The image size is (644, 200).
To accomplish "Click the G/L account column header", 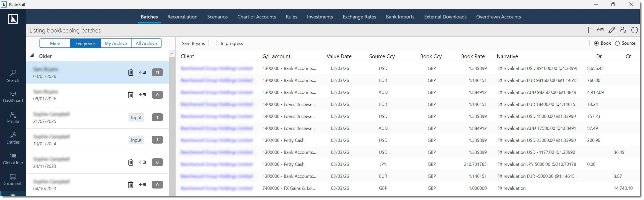I will [276, 56].
